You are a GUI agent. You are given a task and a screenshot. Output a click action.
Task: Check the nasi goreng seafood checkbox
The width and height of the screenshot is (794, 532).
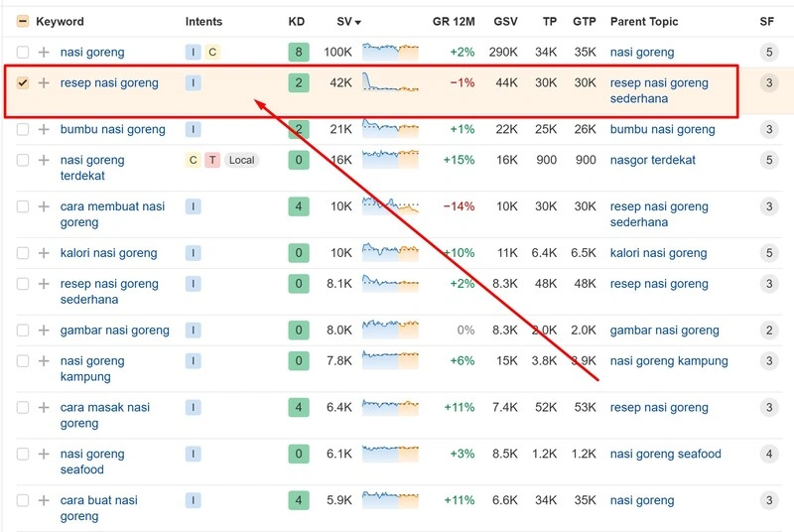pyautogui.click(x=23, y=454)
